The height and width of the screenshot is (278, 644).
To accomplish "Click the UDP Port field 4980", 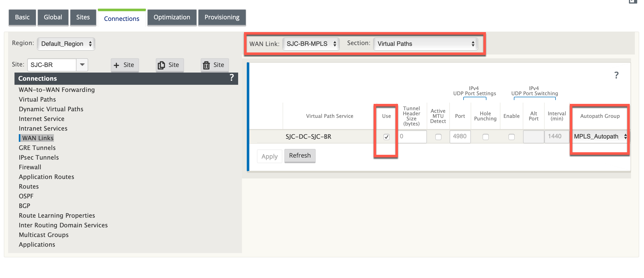I will pyautogui.click(x=460, y=136).
